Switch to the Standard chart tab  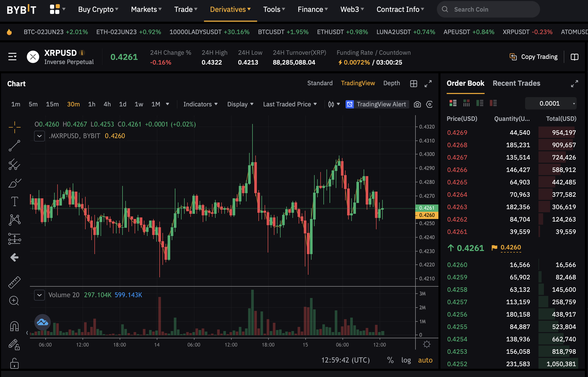(x=320, y=83)
